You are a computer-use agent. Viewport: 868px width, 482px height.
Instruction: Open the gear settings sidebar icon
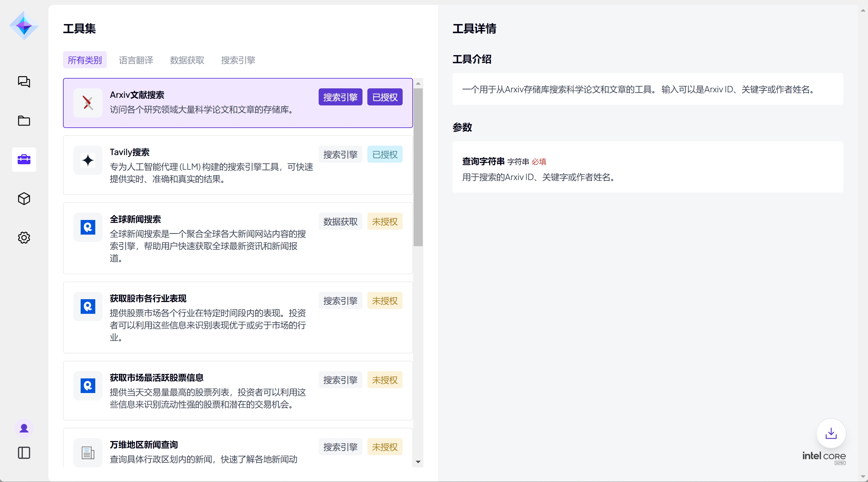tap(24, 237)
